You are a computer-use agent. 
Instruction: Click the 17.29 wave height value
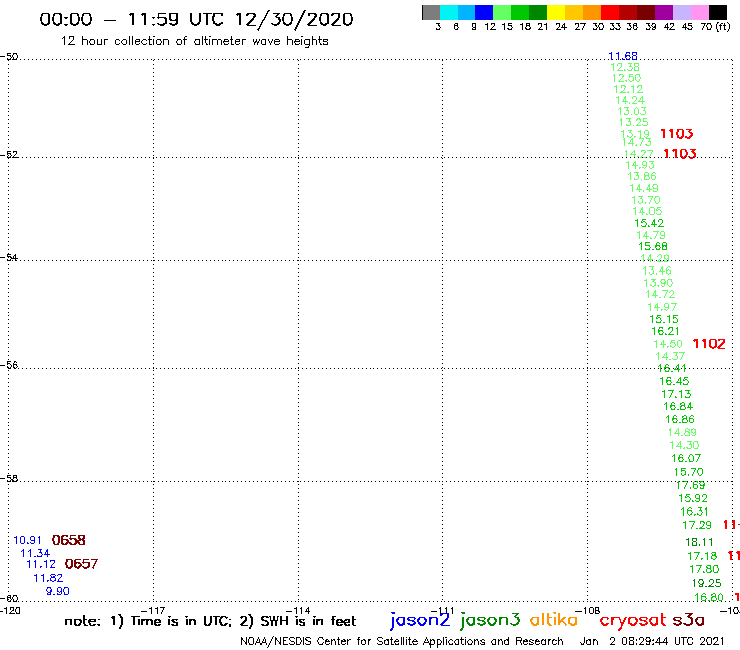tap(697, 525)
